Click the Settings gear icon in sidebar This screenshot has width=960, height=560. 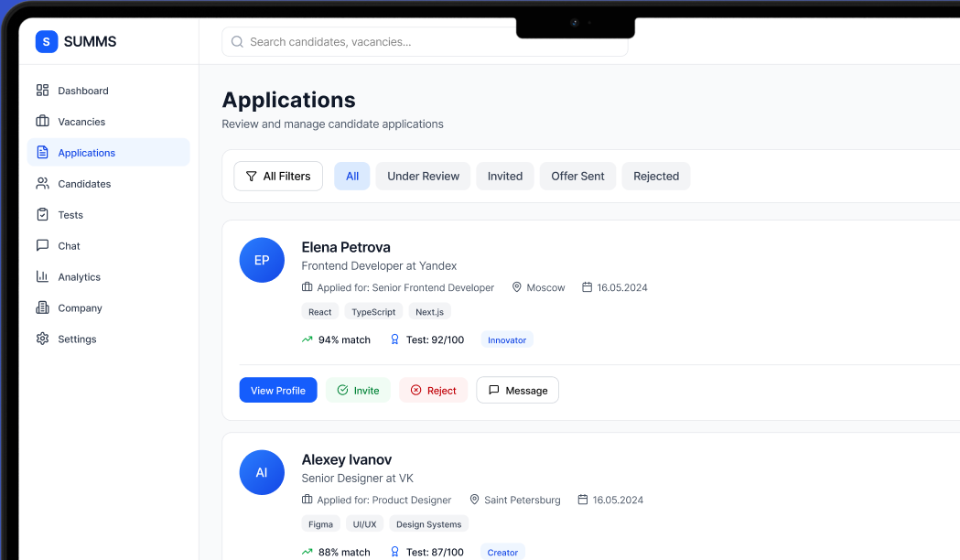pyautogui.click(x=42, y=339)
